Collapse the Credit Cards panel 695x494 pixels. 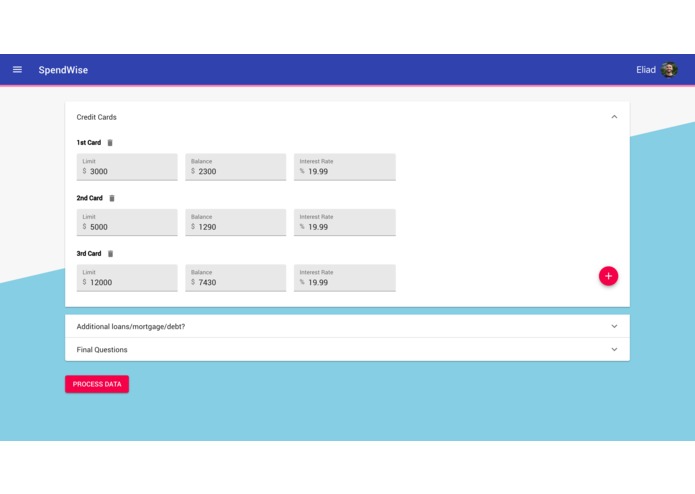(x=614, y=117)
